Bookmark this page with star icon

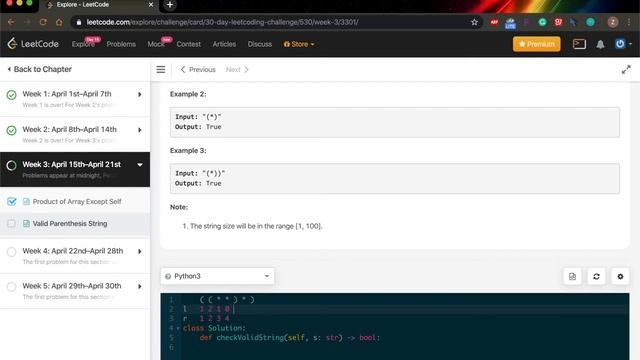[474, 22]
